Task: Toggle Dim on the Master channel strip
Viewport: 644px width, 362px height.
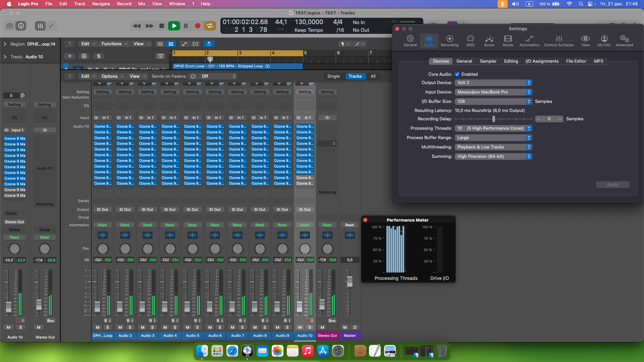Action: (x=355, y=327)
